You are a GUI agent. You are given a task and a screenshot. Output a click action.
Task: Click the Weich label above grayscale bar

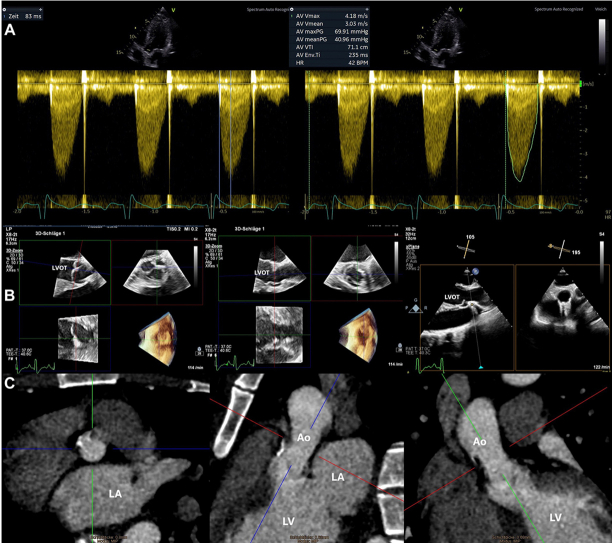tap(600, 9)
